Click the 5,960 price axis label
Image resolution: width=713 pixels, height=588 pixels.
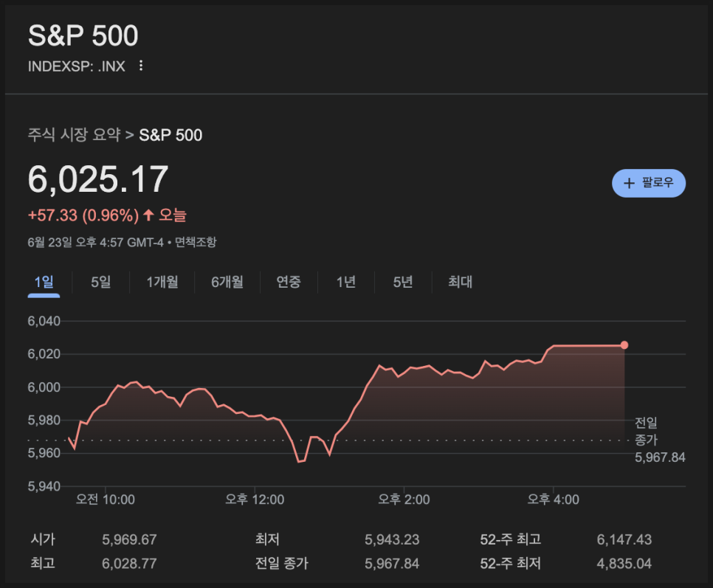tap(44, 453)
